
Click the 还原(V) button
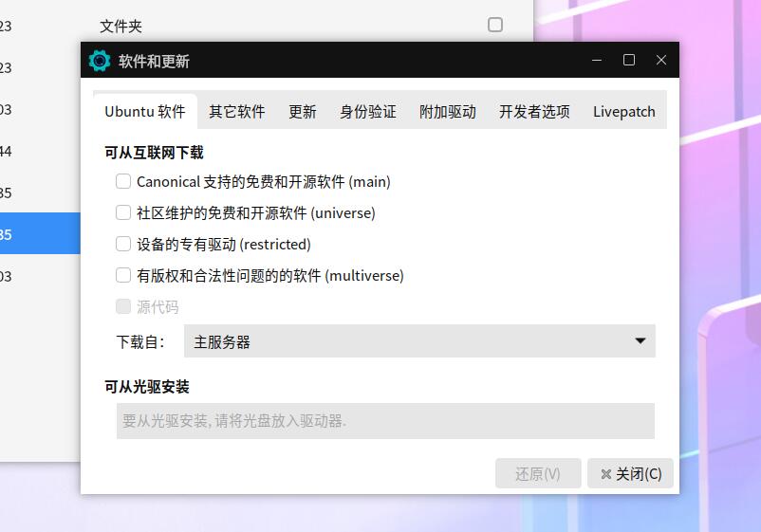coord(538,473)
